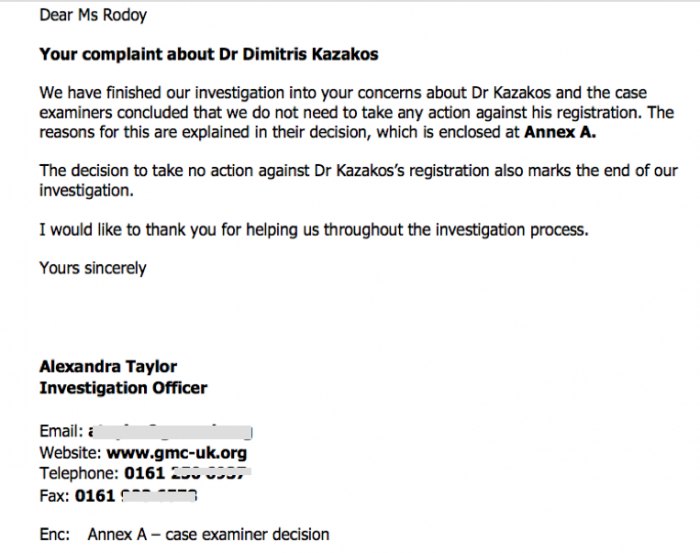Click the fax number starting 0161
Image resolution: width=700 pixels, height=553 pixels.
coord(136,495)
